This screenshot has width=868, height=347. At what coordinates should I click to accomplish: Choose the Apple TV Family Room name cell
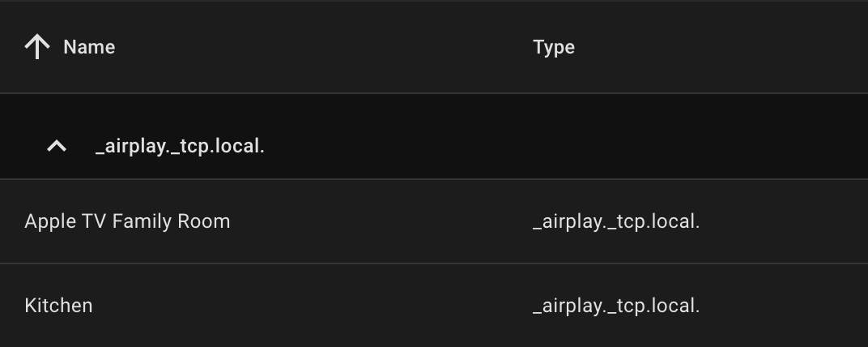coord(127,221)
